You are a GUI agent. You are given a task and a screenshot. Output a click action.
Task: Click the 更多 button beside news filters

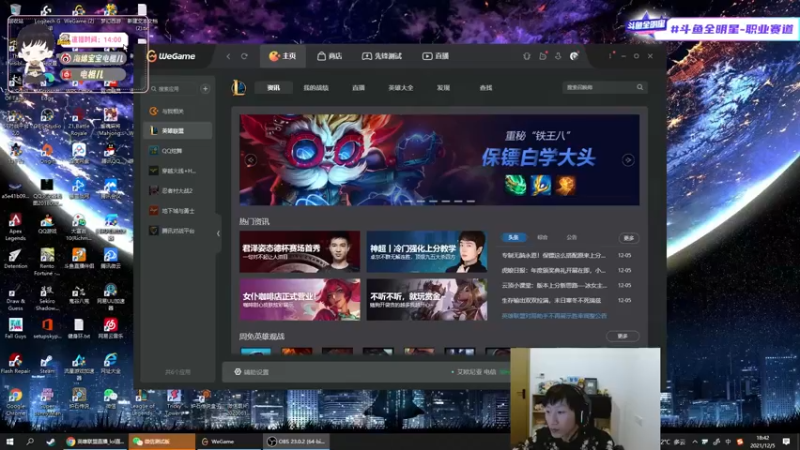(x=629, y=238)
